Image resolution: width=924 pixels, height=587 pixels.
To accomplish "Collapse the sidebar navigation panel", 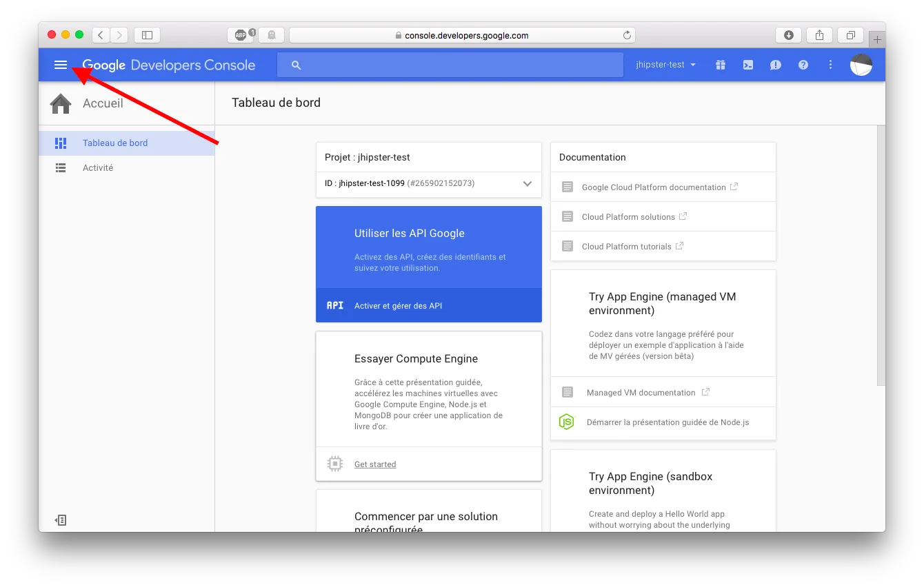I will [x=61, y=520].
